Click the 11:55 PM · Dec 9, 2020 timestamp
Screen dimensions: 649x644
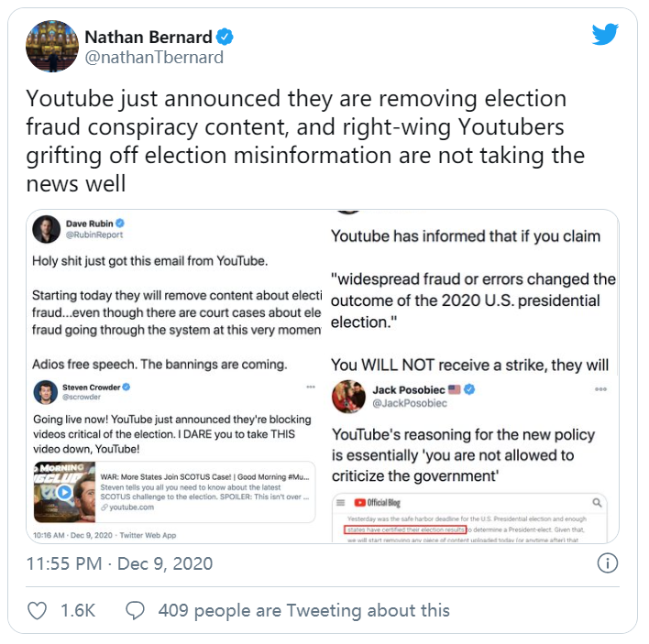pos(119,563)
